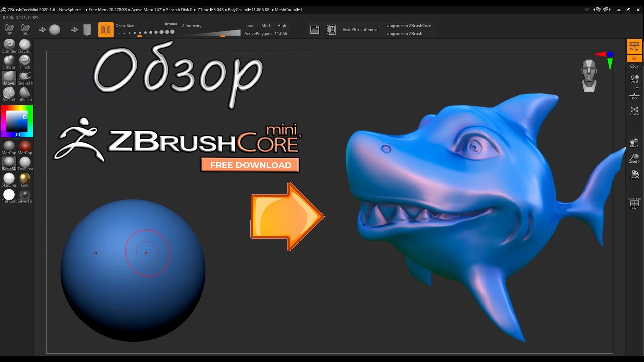The width and height of the screenshot is (644, 362).
Task: Select the hPolish brush
Action: click(25, 94)
